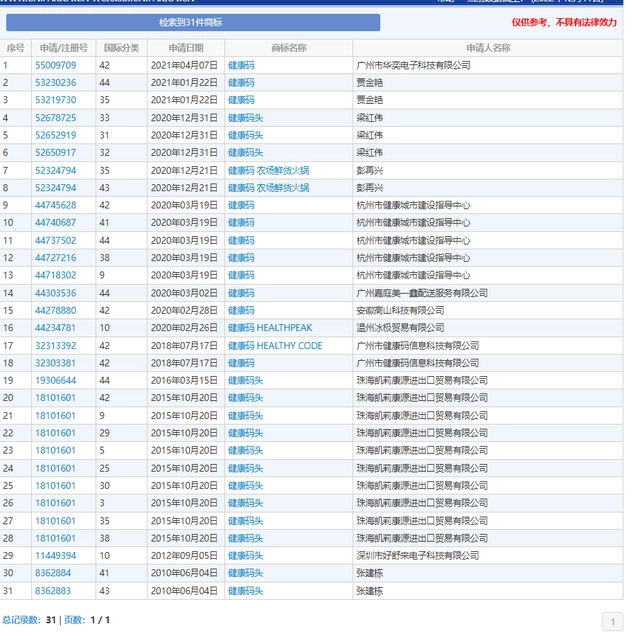Click the 申请/注册号 column header

pos(64,48)
